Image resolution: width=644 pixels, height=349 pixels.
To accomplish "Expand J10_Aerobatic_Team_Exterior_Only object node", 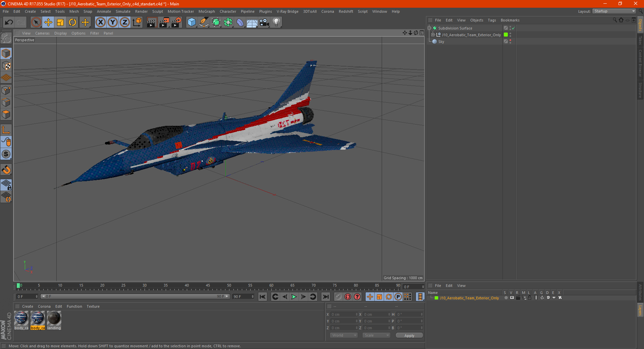I will (x=433, y=35).
